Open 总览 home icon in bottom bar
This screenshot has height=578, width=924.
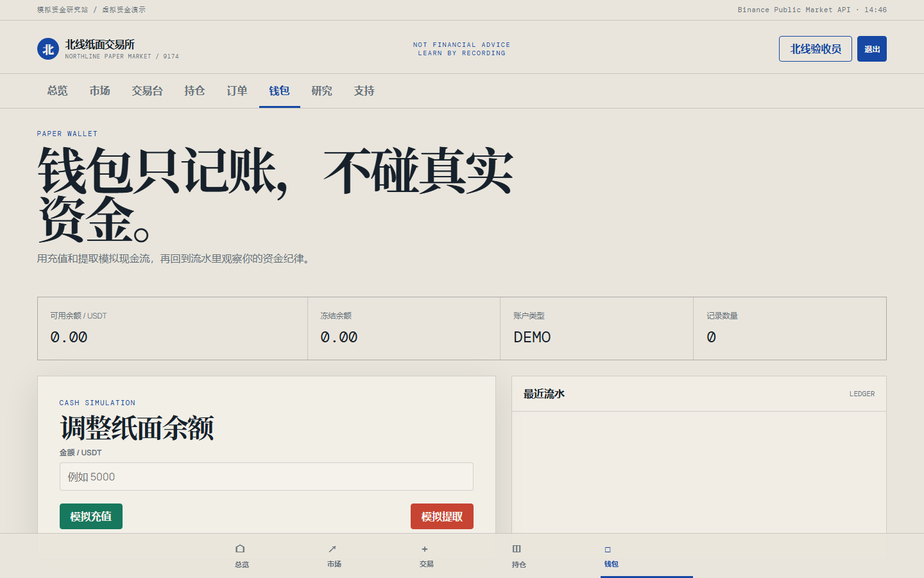point(240,549)
